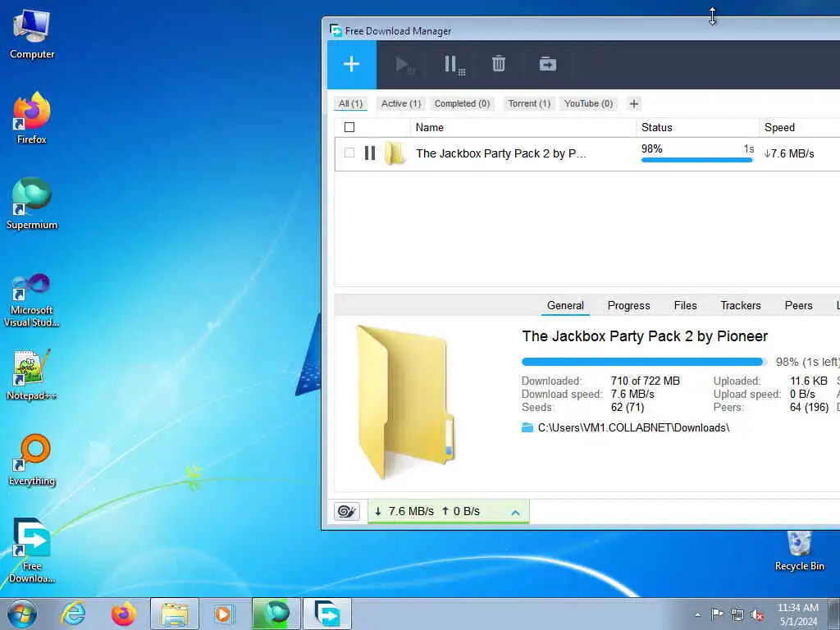Select Supermium desktop shortcut

(32, 203)
